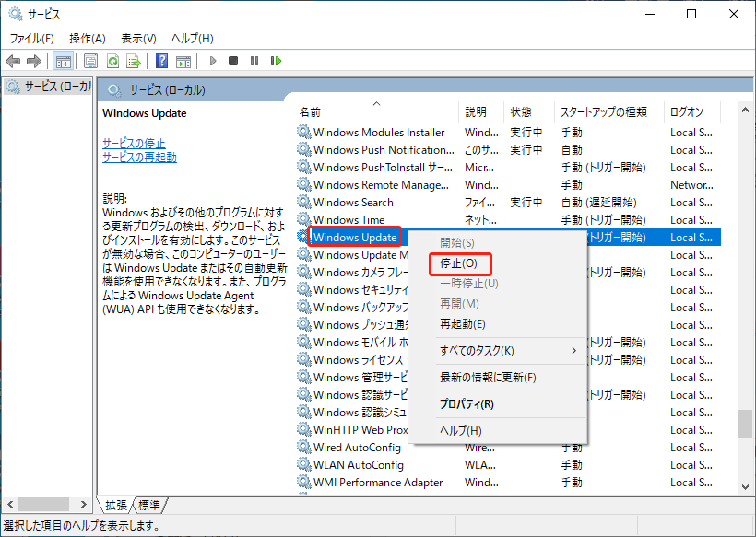Select Windows Remote Management service row

click(x=508, y=184)
